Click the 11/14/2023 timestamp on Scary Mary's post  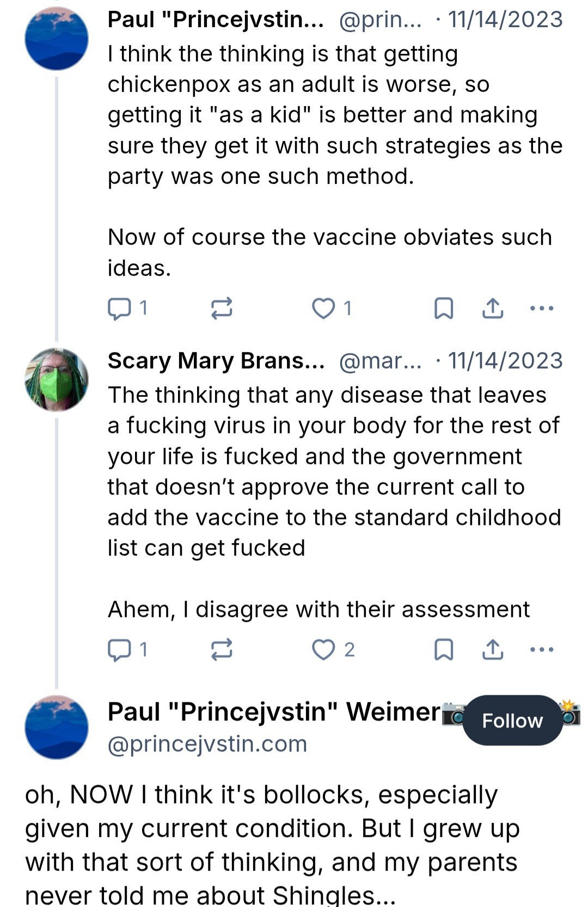tap(505, 361)
